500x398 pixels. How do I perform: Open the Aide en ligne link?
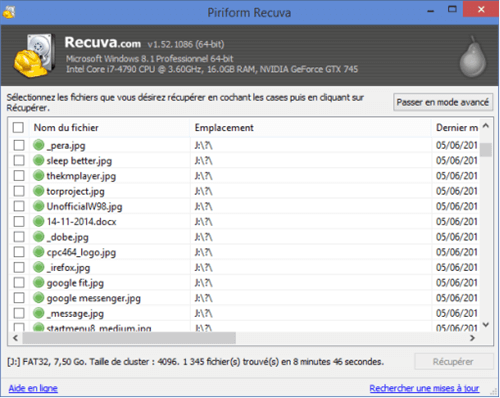pos(33,388)
